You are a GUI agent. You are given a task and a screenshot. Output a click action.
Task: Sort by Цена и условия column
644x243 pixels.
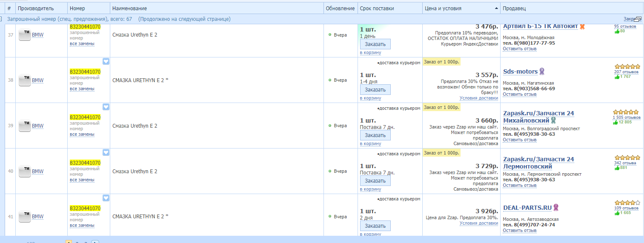(x=461, y=8)
